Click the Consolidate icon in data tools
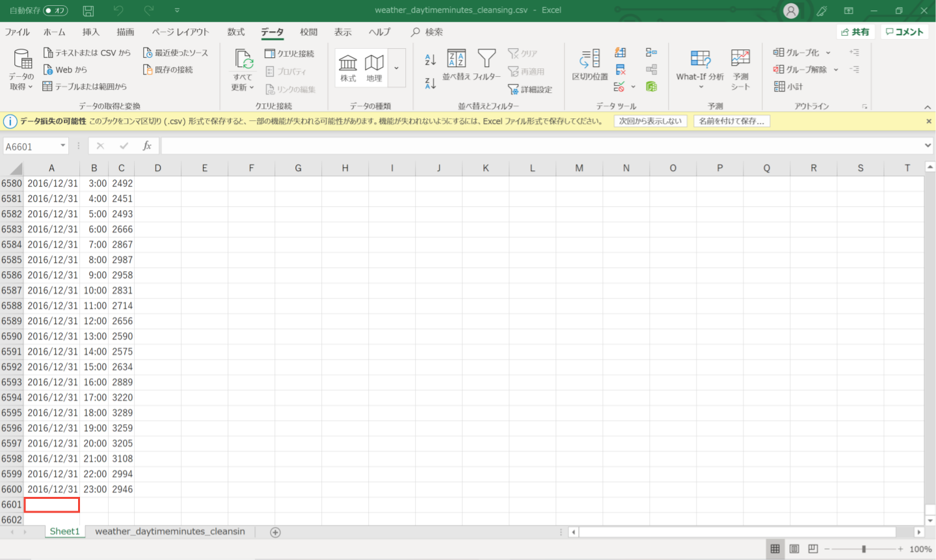The image size is (936, 560). click(x=651, y=53)
